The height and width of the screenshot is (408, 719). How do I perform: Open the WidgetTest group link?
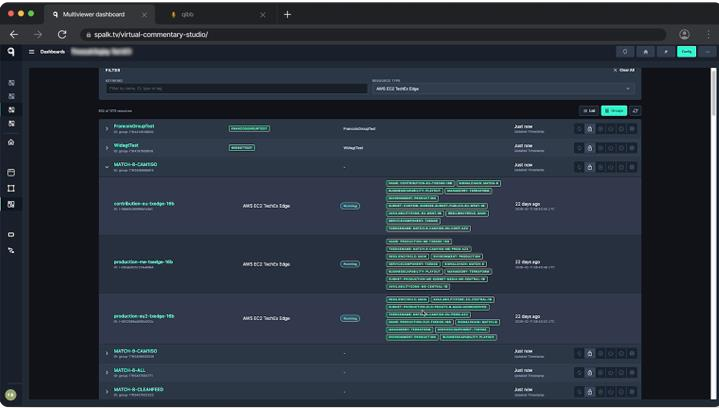pos(126,145)
